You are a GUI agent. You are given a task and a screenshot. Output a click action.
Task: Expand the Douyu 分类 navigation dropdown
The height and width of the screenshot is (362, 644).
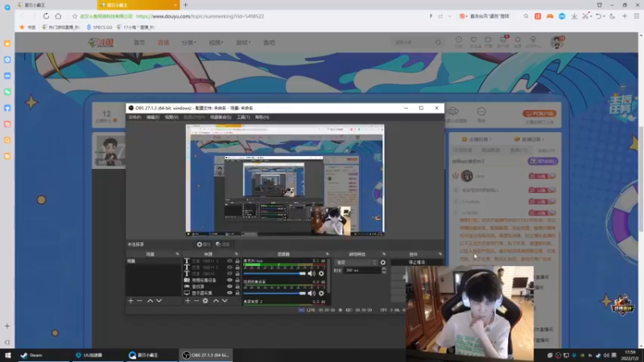pos(189,43)
